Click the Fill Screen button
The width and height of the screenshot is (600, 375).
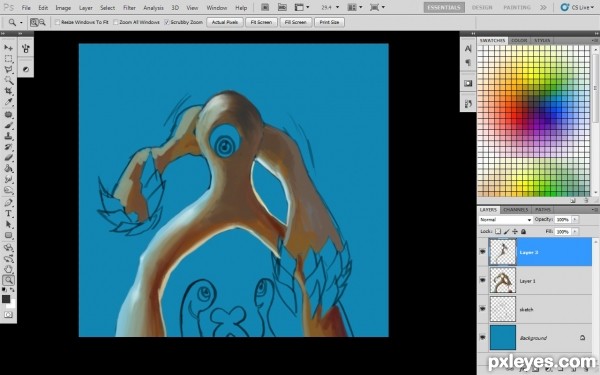(x=295, y=22)
